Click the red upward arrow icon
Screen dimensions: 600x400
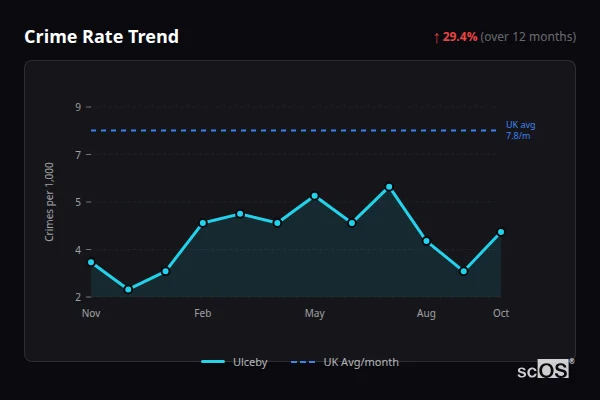[437, 38]
